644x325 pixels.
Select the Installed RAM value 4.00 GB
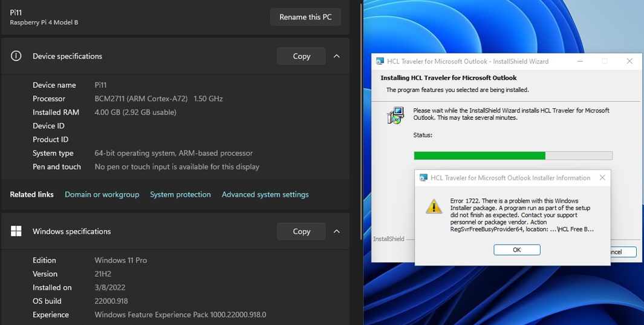click(135, 112)
